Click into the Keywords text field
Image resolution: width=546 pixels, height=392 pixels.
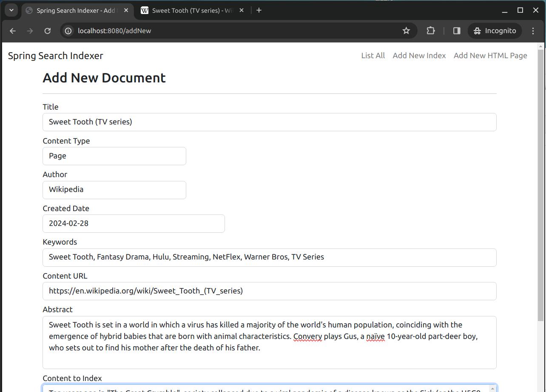tap(269, 257)
